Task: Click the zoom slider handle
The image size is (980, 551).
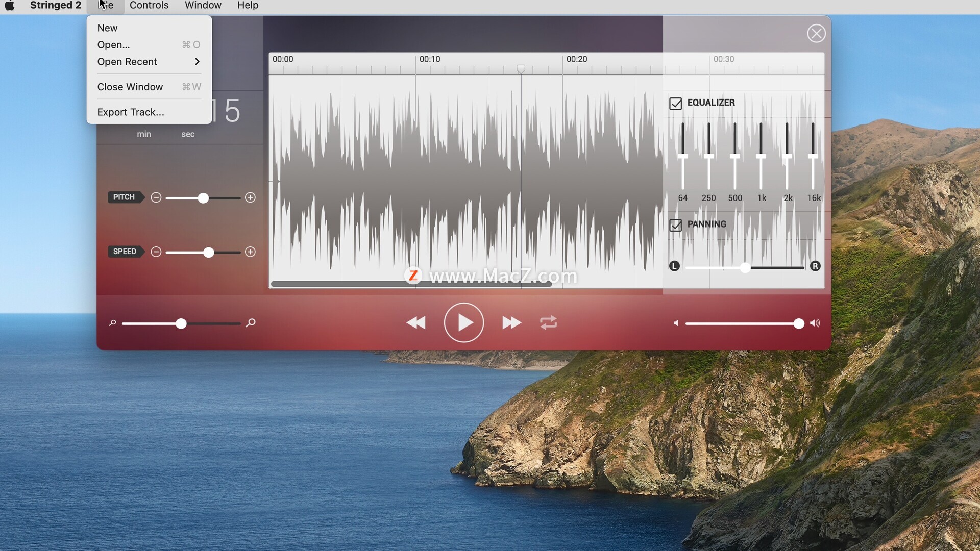Action: point(181,324)
